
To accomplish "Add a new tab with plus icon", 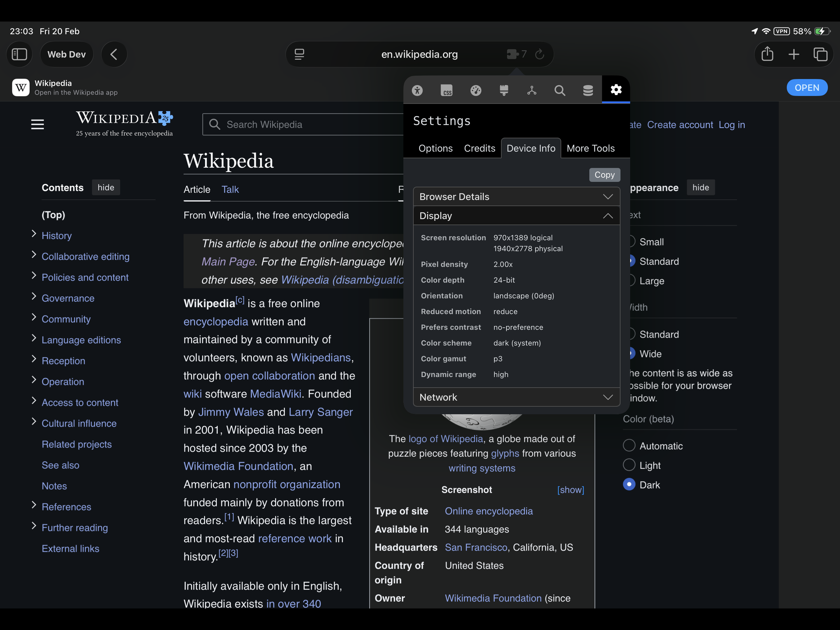I will tap(794, 54).
